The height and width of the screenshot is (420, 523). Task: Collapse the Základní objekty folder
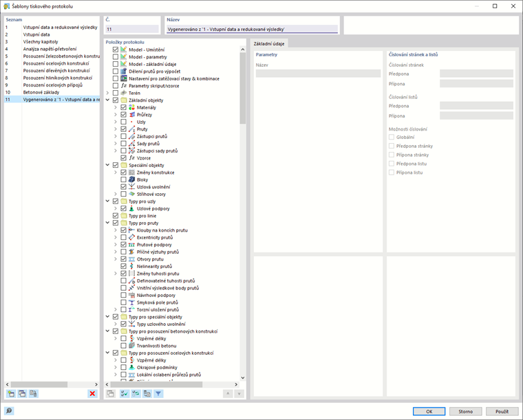point(108,100)
